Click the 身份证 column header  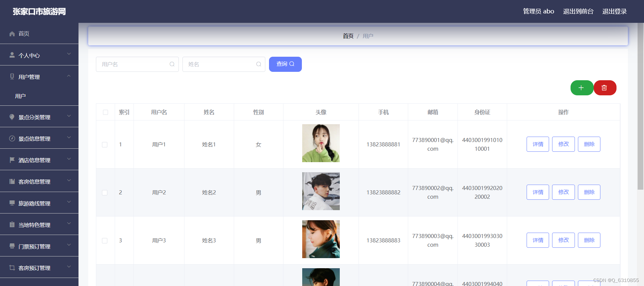click(x=482, y=112)
